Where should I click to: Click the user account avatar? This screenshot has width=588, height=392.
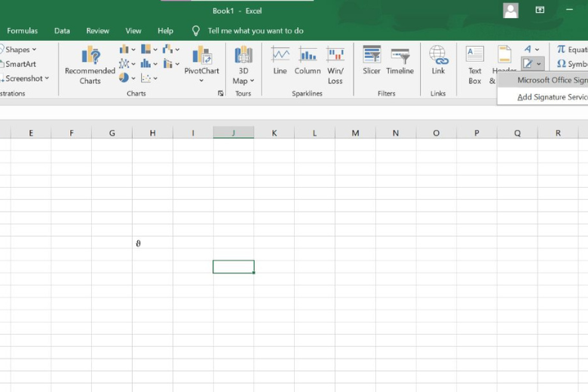coord(511,11)
